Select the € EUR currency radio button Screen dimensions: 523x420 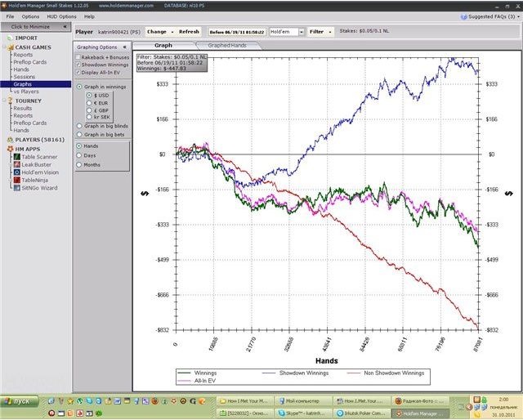pos(89,103)
